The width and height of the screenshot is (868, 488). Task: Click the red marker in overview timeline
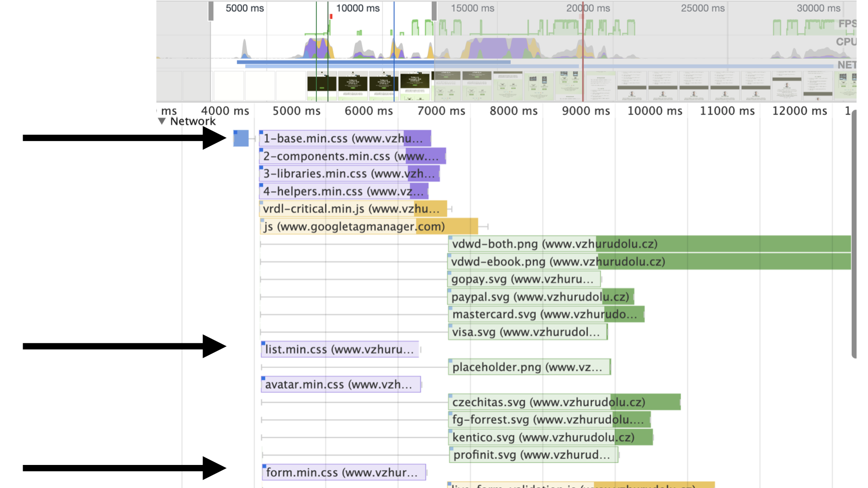331,17
